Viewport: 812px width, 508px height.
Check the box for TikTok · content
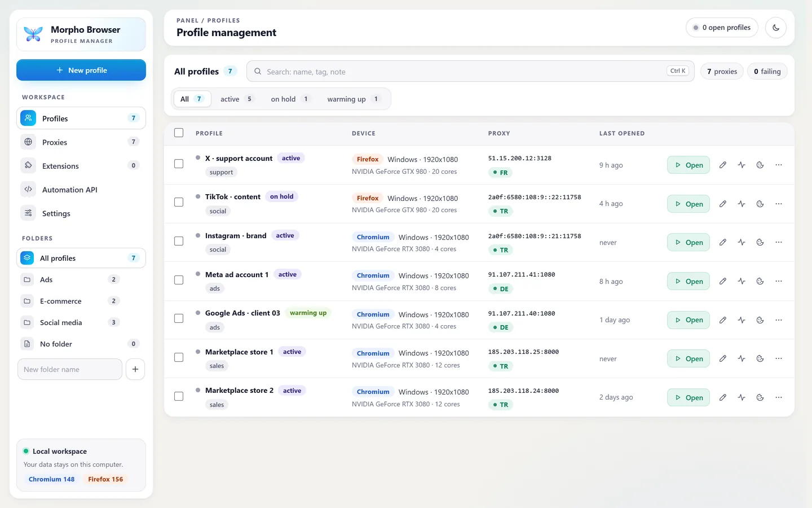tap(179, 202)
